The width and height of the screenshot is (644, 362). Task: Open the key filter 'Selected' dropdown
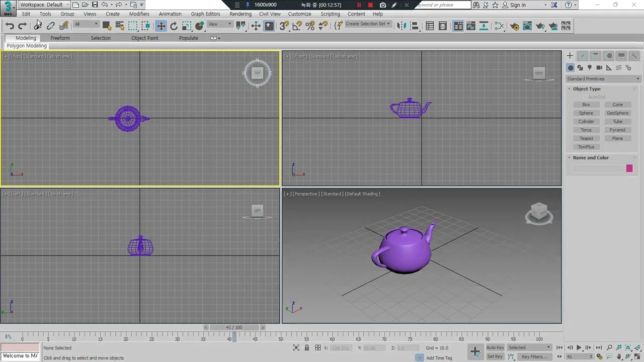click(529, 347)
